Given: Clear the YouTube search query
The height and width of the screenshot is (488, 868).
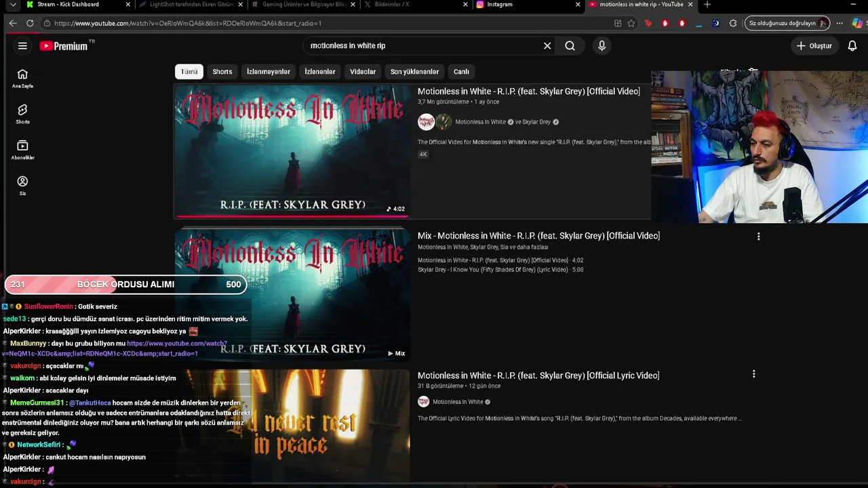Looking at the screenshot, I should point(547,46).
